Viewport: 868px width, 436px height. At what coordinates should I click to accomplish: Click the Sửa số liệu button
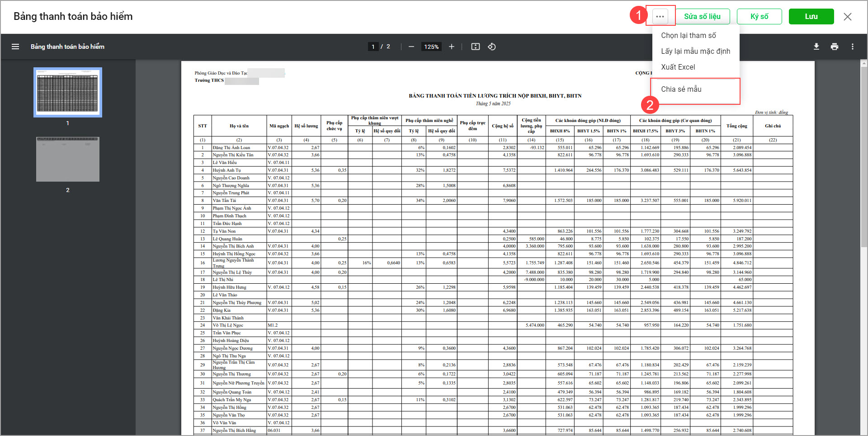(x=702, y=16)
